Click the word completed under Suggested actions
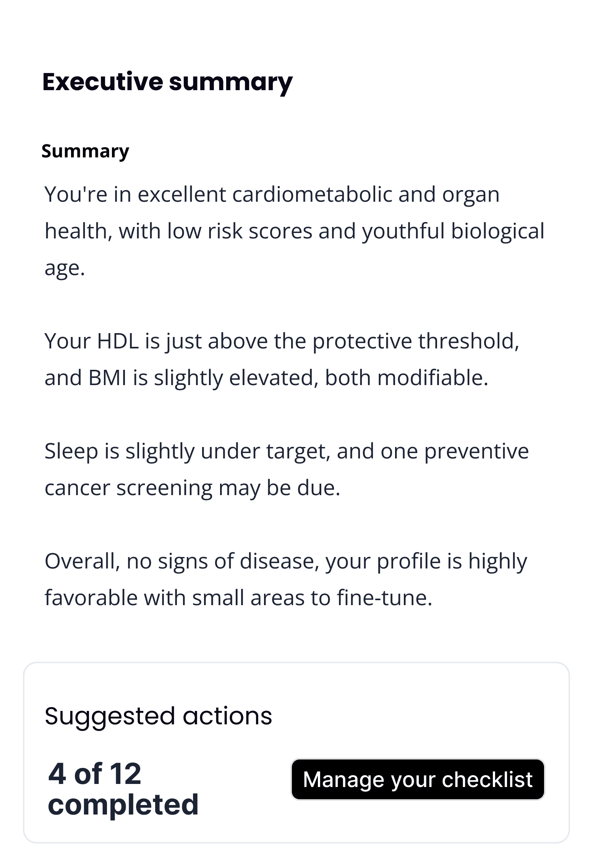This screenshot has width=596, height=868. coord(123,804)
